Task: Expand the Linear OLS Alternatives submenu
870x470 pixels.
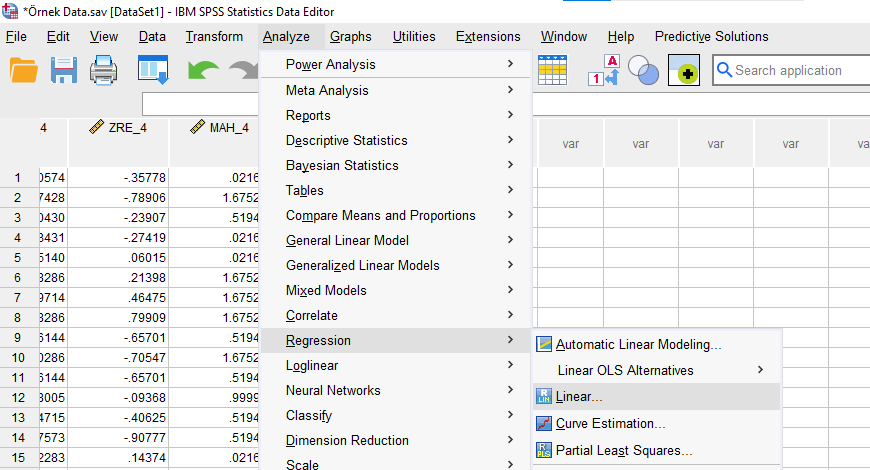Action: point(624,370)
